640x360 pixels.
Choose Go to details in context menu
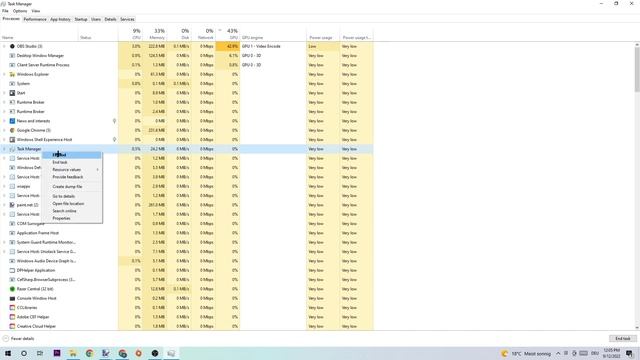pos(72,196)
